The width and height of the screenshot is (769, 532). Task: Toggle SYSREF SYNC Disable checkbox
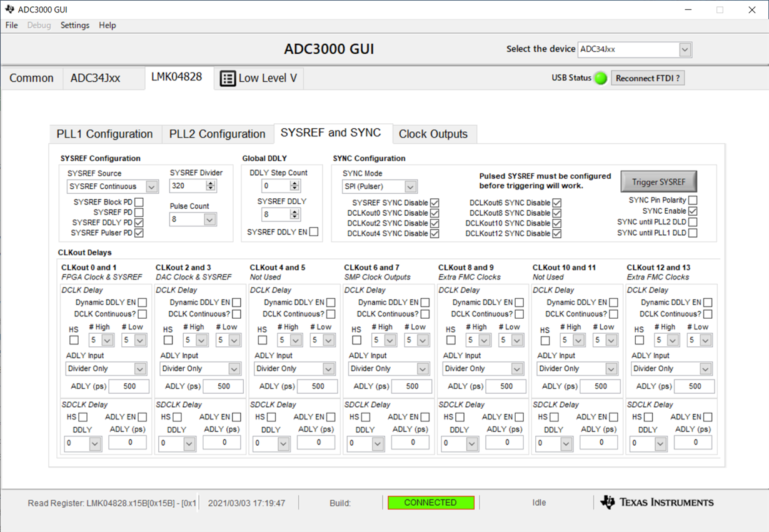(435, 203)
